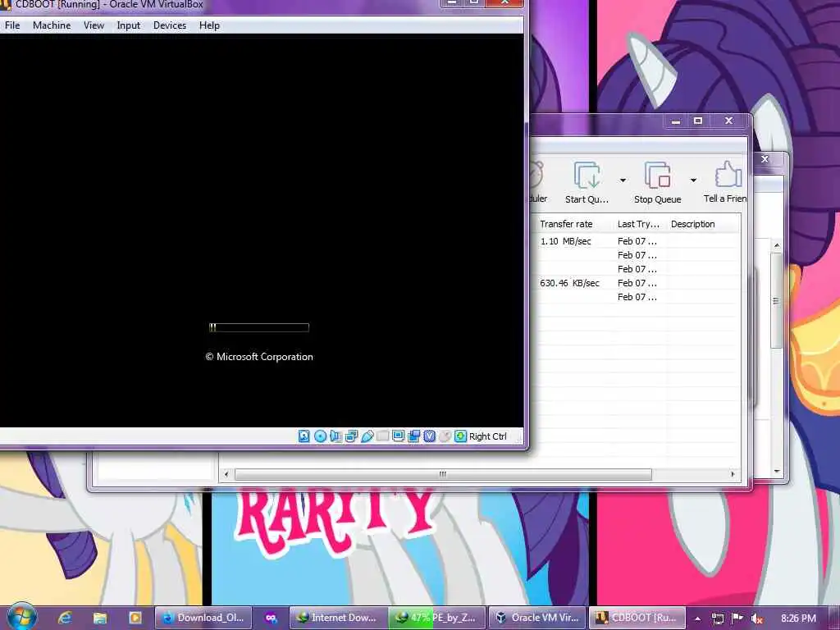The image size is (840, 630).
Task: Open the File menu in VirtualBox
Action: click(x=12, y=25)
